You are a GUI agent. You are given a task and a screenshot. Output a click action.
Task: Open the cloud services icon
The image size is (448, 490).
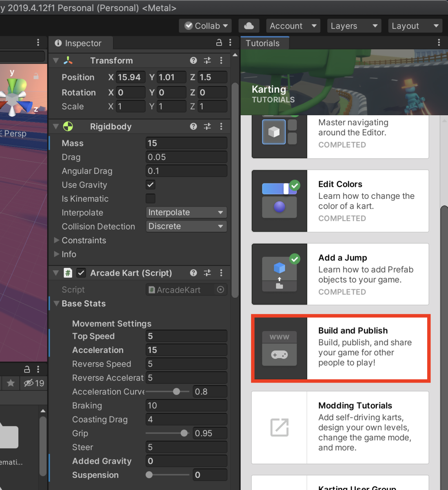click(249, 26)
